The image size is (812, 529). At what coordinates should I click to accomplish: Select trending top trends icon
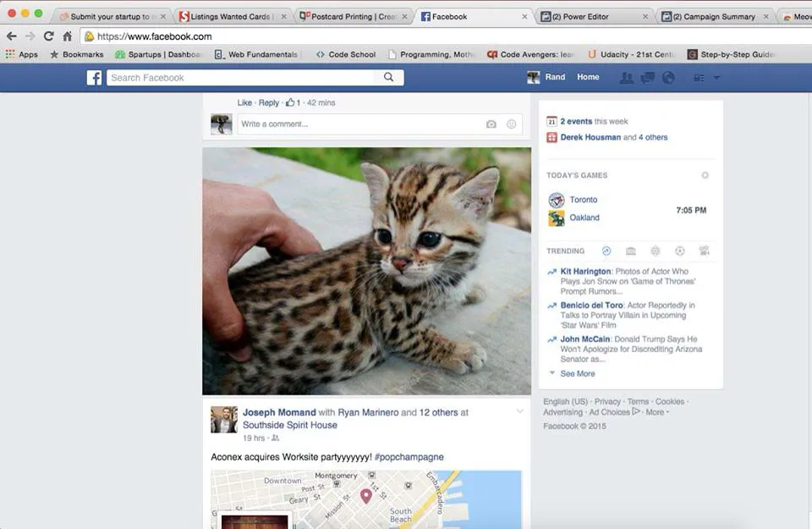point(606,251)
